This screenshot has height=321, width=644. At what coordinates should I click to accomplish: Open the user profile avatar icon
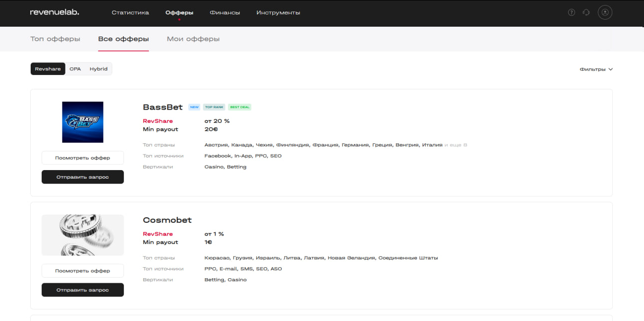605,13
